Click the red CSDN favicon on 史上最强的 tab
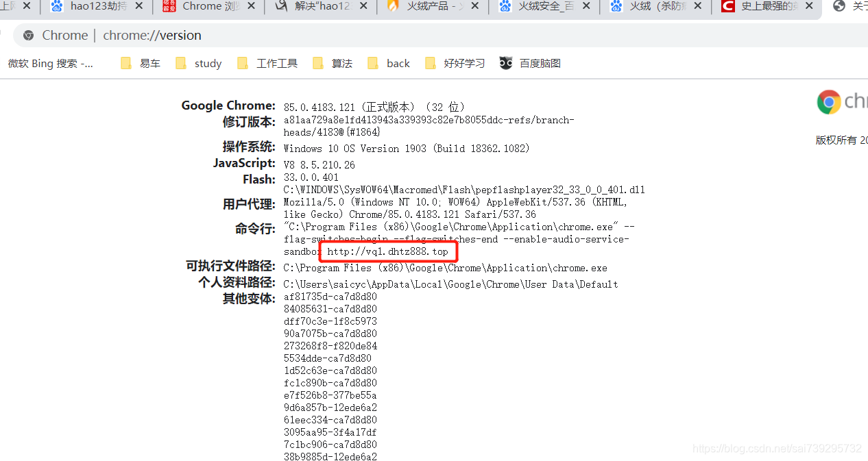Image resolution: width=868 pixels, height=461 pixels. (x=728, y=6)
